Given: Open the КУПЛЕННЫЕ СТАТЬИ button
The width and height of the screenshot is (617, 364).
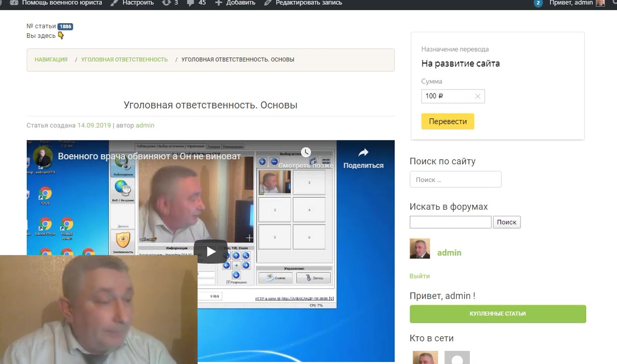Looking at the screenshot, I should (498, 314).
